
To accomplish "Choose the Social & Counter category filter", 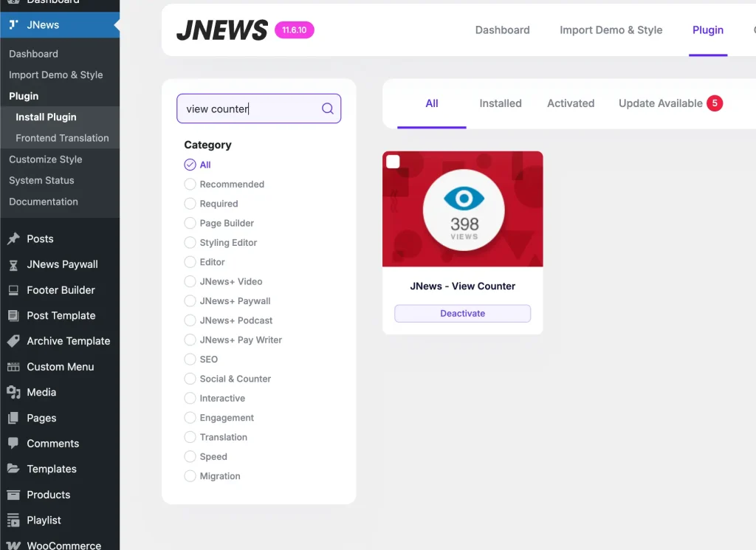I will point(190,379).
